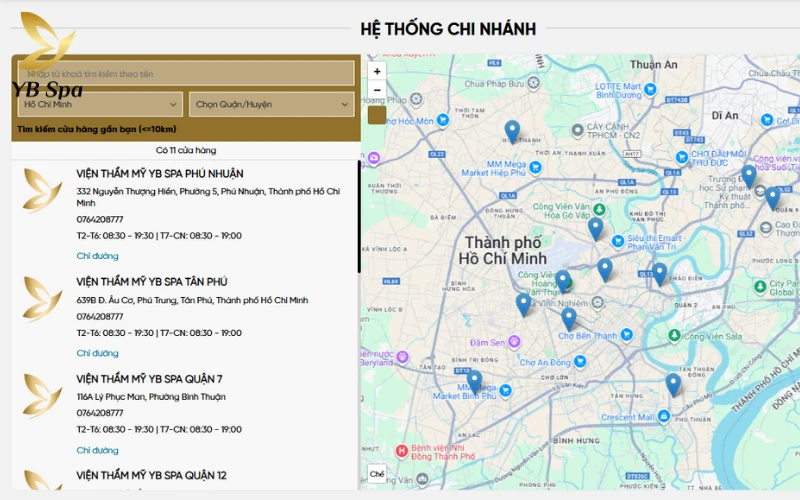The image size is (800, 500).
Task: Click the Chùa Pháp Bửu temple marker
Action: click(534, 83)
